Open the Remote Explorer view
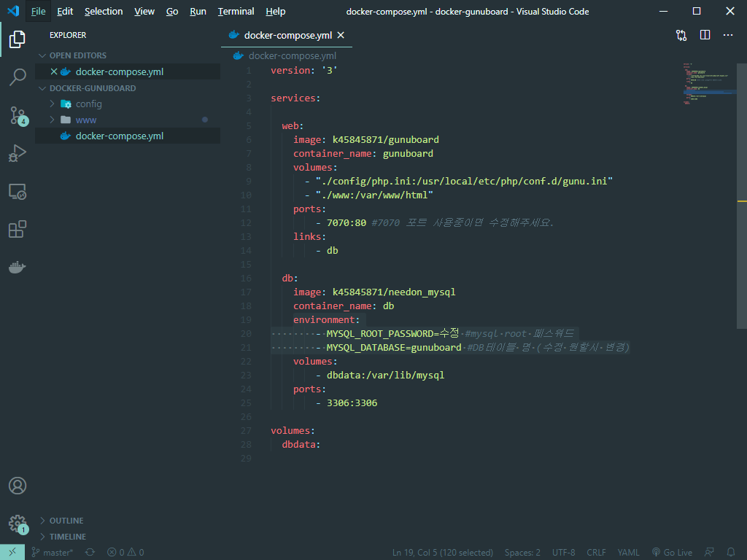This screenshot has width=747, height=560. click(x=18, y=191)
